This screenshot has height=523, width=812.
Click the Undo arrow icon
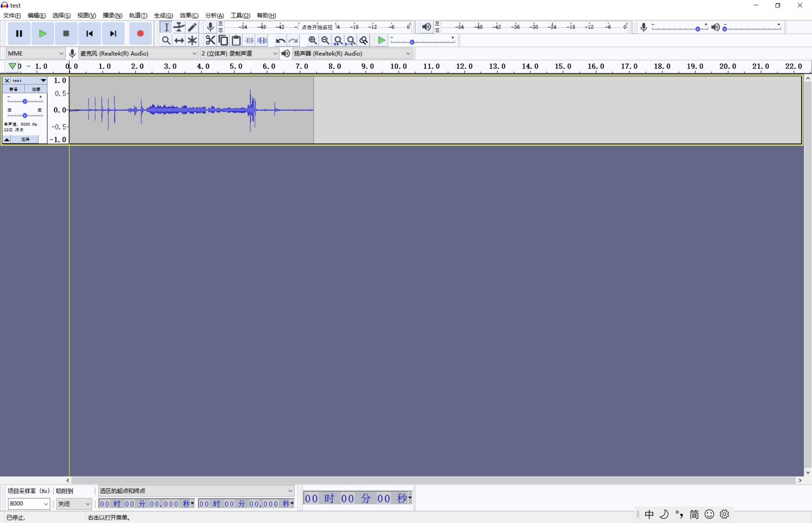pyautogui.click(x=280, y=40)
